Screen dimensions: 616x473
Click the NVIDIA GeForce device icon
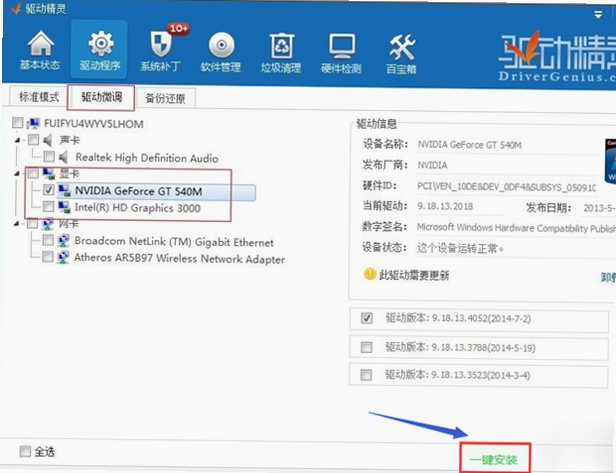tap(64, 191)
